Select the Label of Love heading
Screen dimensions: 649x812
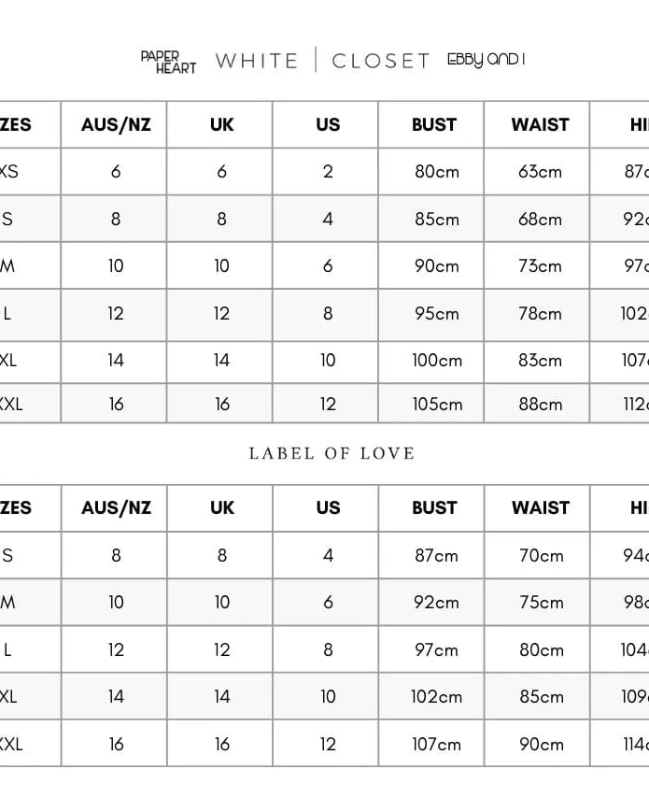[x=332, y=453]
